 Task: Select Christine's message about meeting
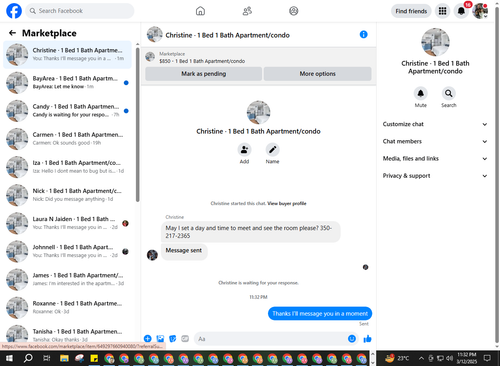tap(251, 232)
